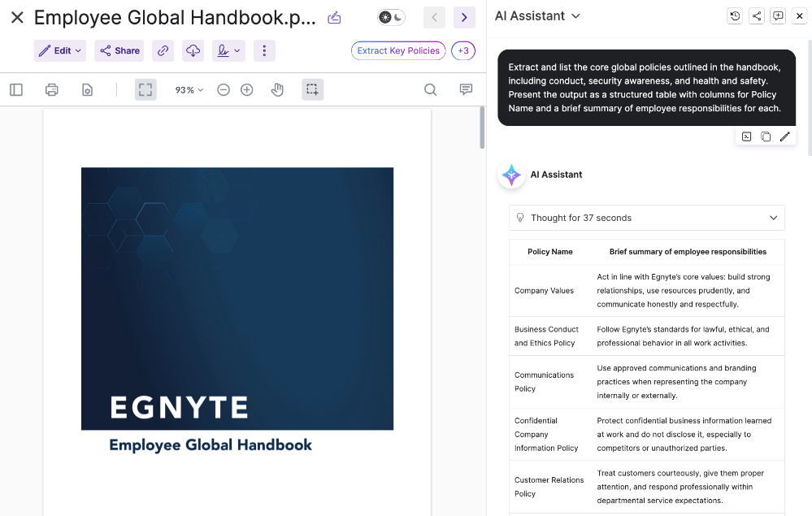
Task: Click the rename/edit title icon
Action: 335,18
